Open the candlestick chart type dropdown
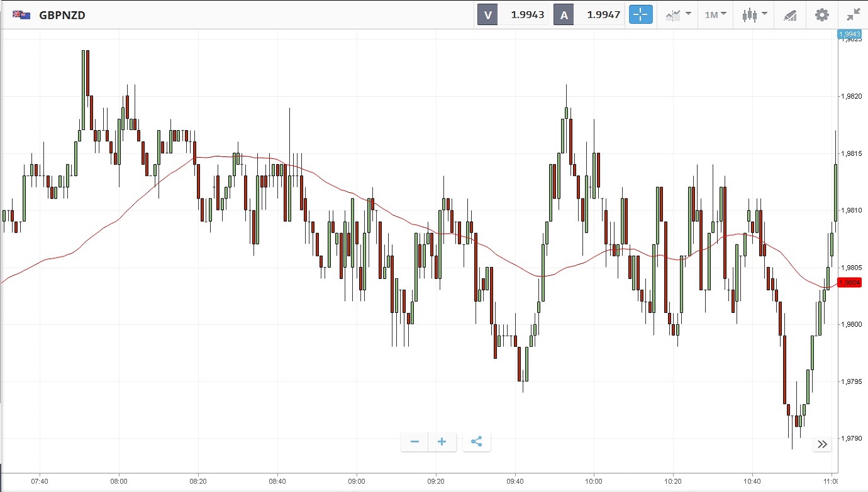This screenshot has height=492, width=868. pos(754,14)
